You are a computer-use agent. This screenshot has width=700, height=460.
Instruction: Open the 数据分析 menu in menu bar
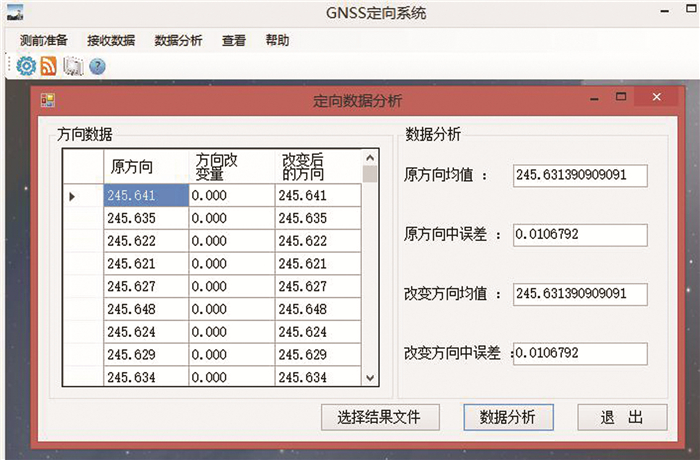coord(178,41)
